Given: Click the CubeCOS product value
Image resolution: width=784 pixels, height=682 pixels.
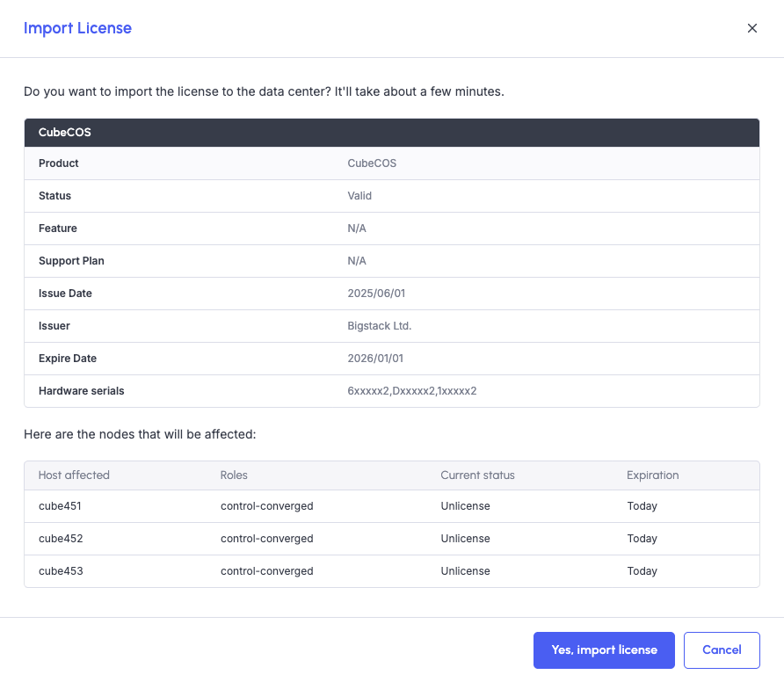Looking at the screenshot, I should click(372, 163).
